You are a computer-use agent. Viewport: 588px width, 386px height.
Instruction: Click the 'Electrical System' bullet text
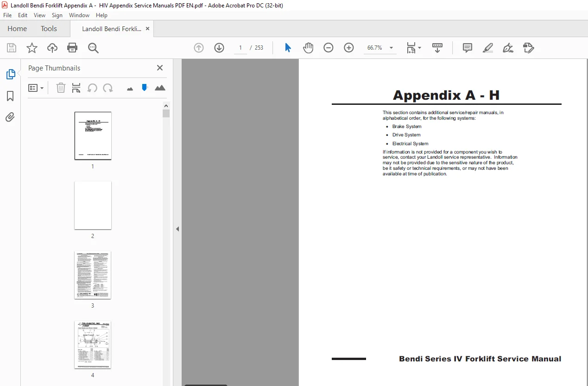[x=410, y=144]
